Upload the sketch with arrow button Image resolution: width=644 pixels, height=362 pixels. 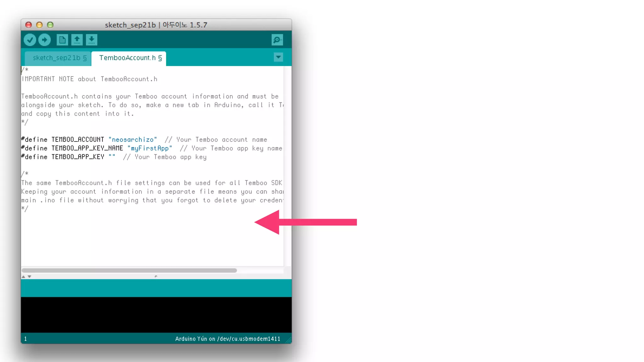pyautogui.click(x=44, y=40)
